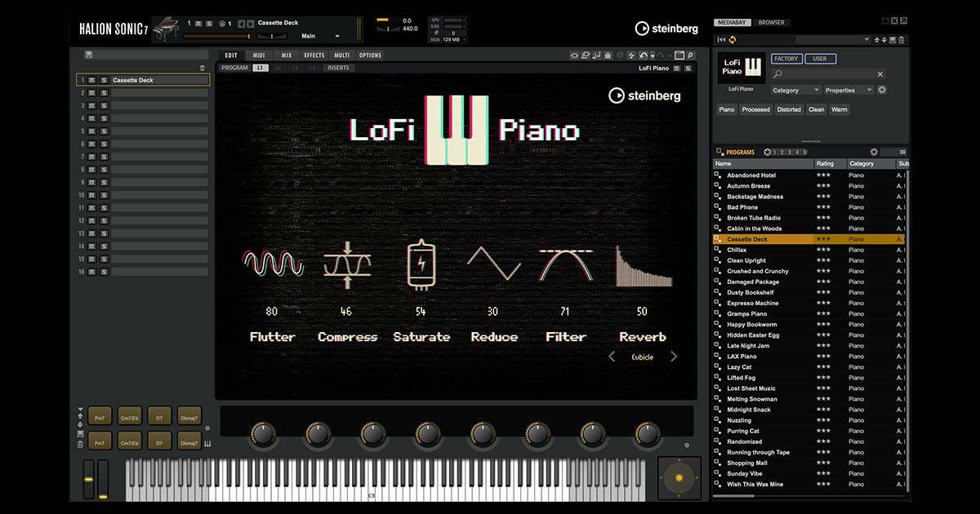Clear the MediaBay search with the X
980x514 pixels.
pyautogui.click(x=880, y=74)
